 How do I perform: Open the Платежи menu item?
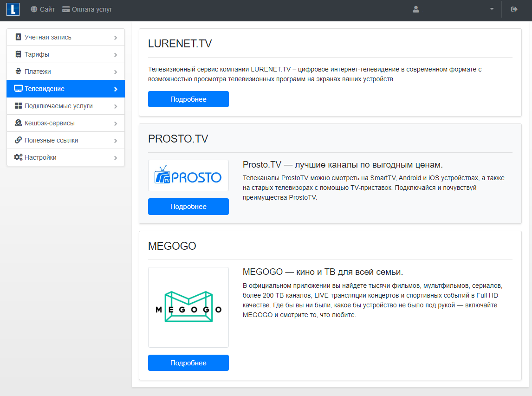[x=66, y=71]
